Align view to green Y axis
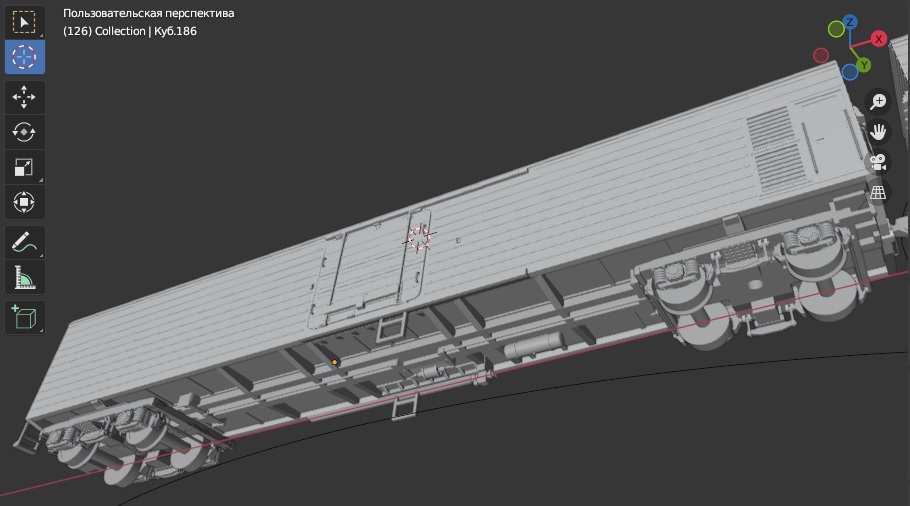Viewport: 910px width, 506px height. [864, 65]
